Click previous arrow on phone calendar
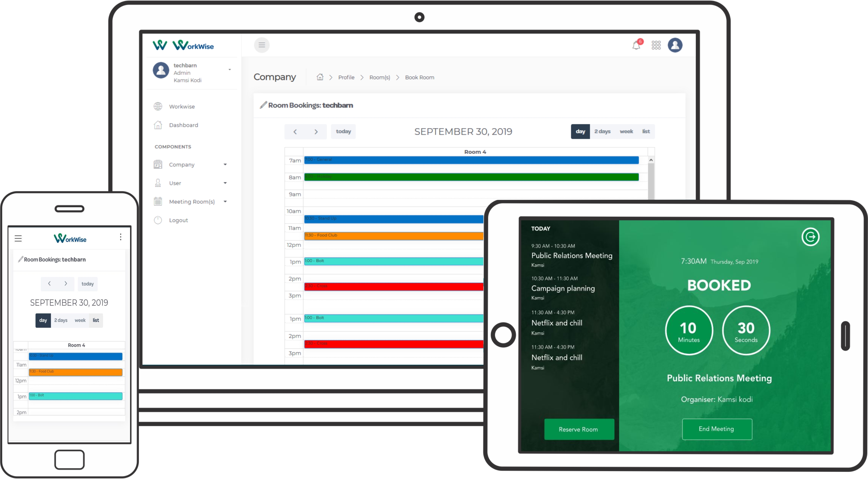The height and width of the screenshot is (479, 868). 49,284
